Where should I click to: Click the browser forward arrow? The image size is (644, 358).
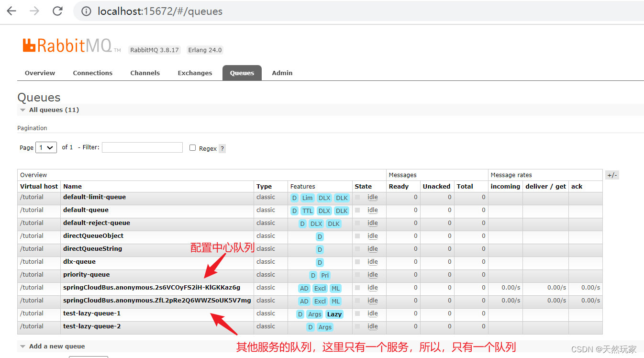(34, 11)
